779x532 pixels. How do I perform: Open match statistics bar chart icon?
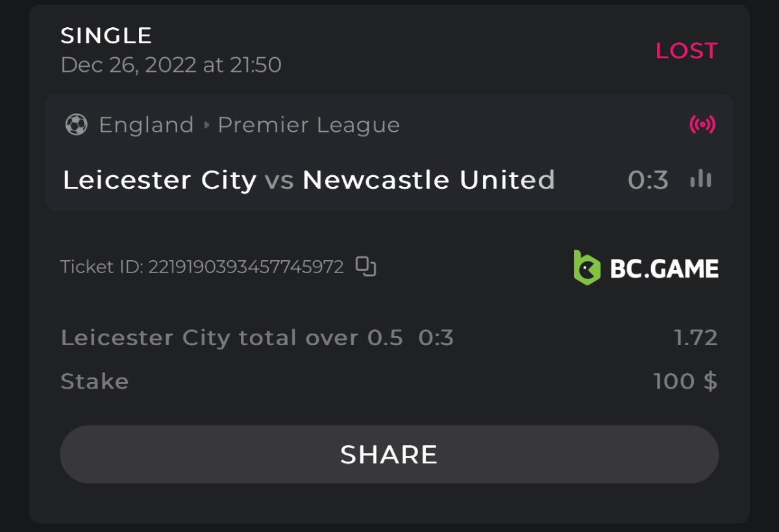point(700,180)
